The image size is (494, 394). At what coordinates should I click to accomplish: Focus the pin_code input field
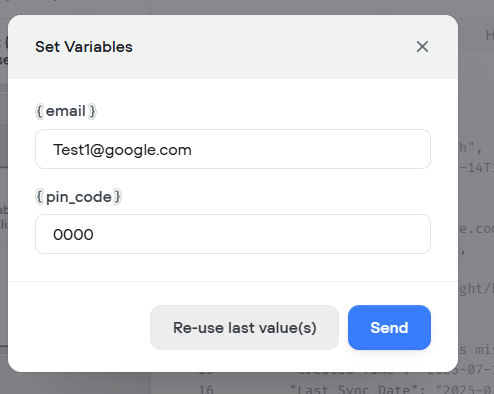(233, 234)
